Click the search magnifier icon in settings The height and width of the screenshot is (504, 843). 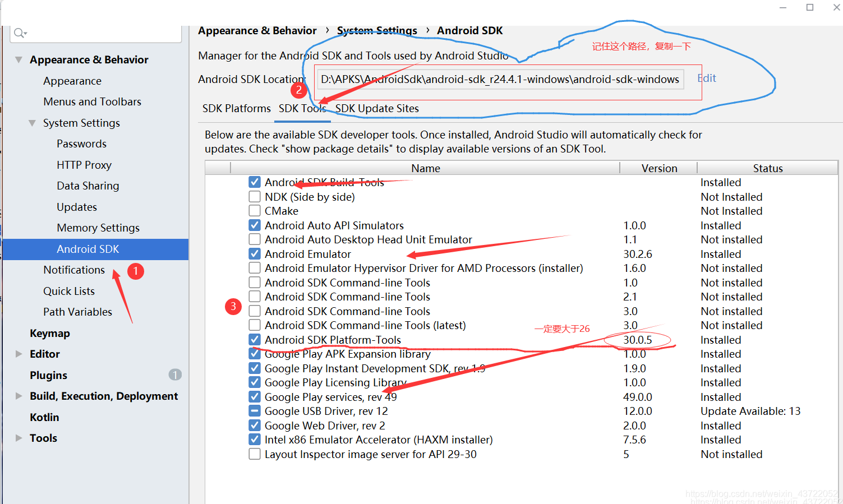(20, 33)
